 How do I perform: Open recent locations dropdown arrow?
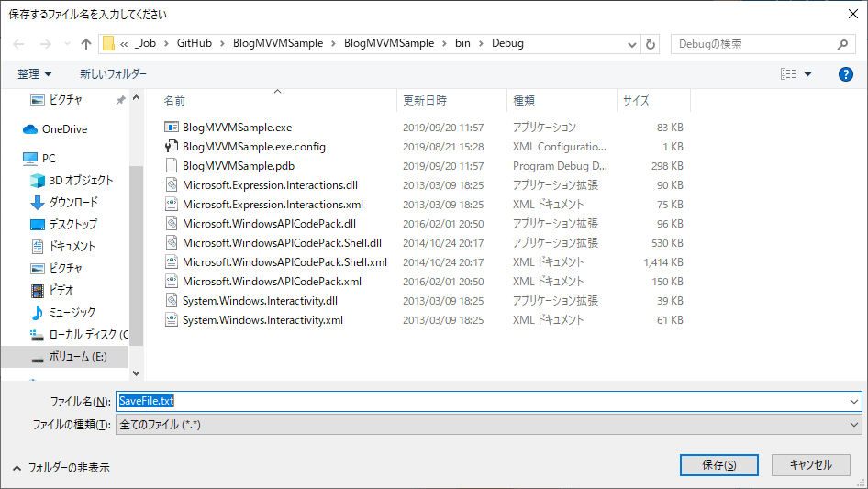coord(67,44)
